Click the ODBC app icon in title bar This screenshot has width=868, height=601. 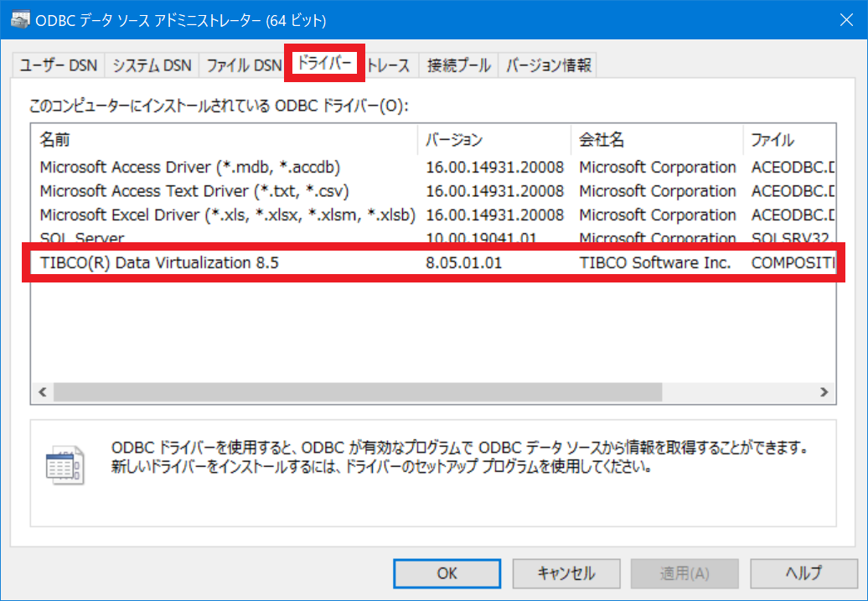pyautogui.click(x=20, y=20)
